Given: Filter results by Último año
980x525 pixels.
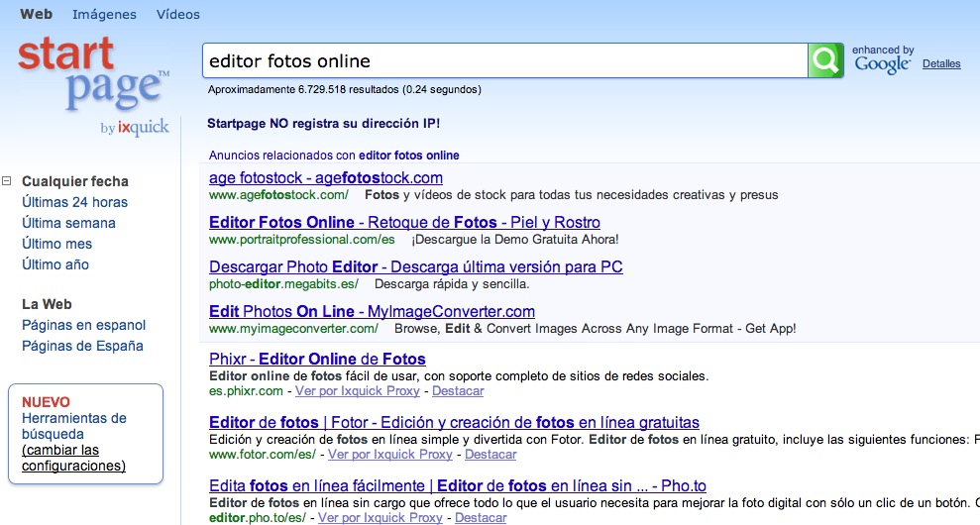Looking at the screenshot, I should [55, 264].
